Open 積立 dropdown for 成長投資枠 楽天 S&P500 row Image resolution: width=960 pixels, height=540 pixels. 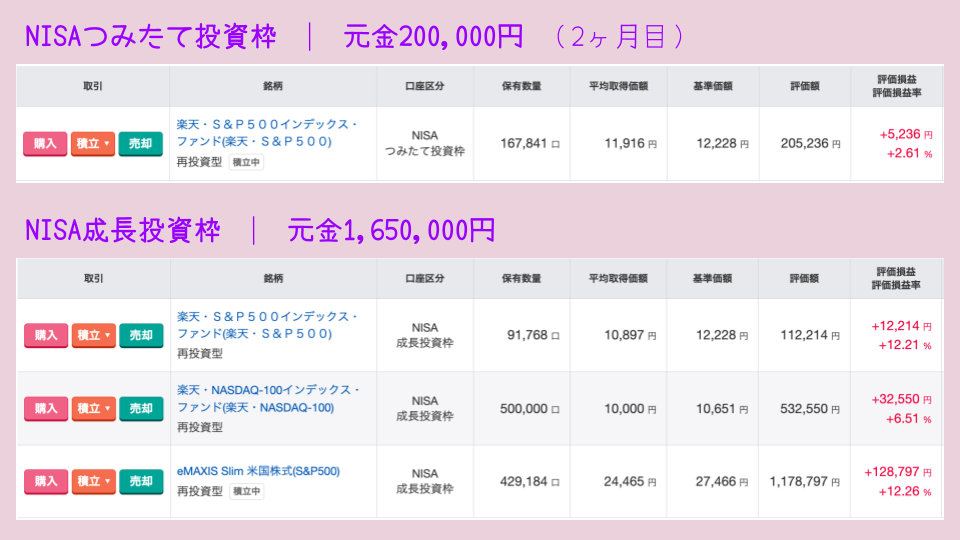pos(94,336)
